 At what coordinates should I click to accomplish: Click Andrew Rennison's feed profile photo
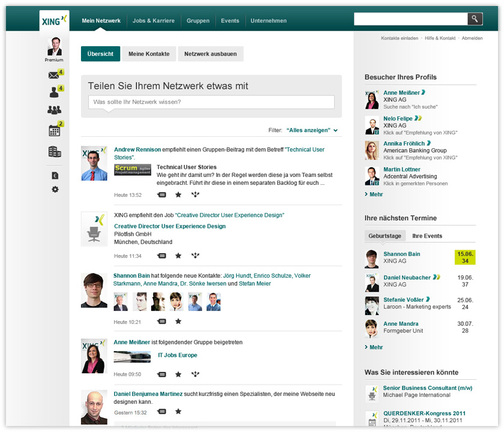[x=94, y=163]
